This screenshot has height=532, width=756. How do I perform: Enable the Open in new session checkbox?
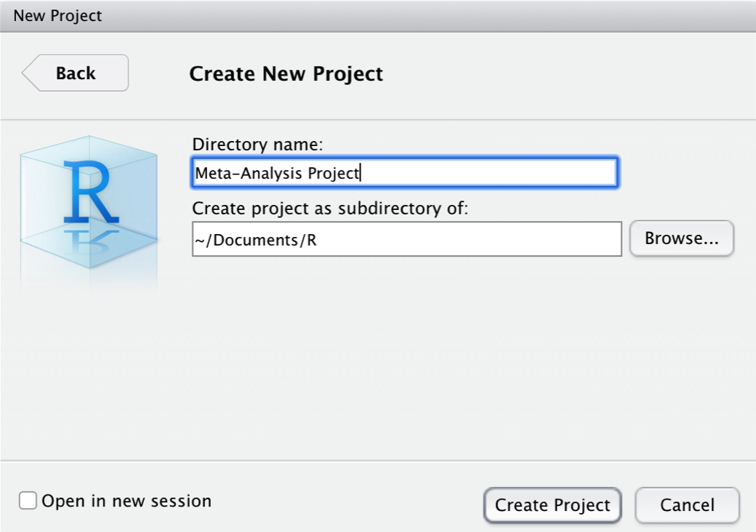(28, 501)
